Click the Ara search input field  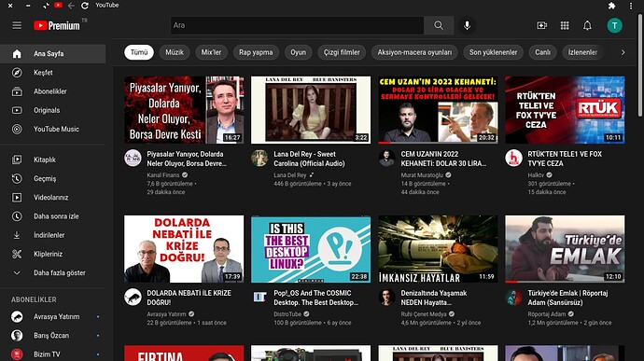pyautogui.click(x=298, y=25)
